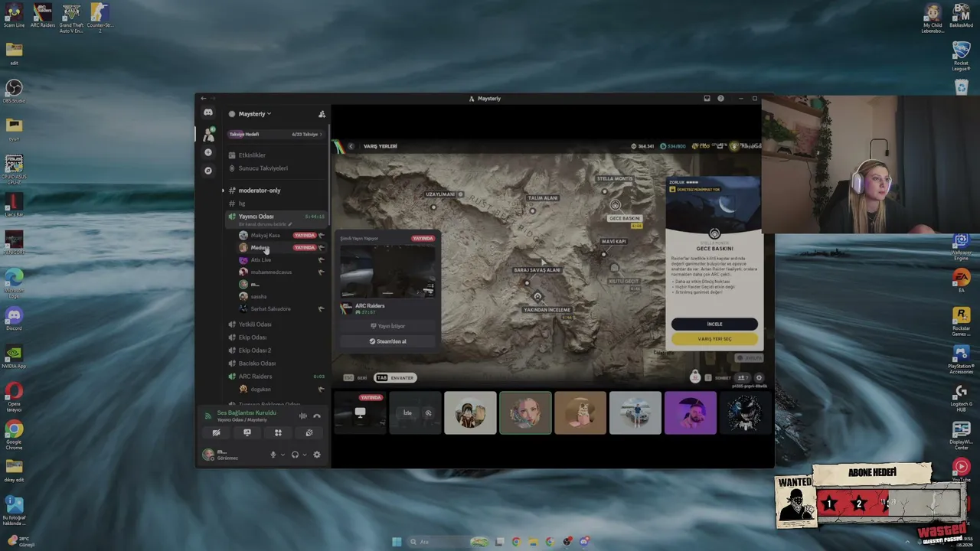Go back with the VARIŞ YERLERİ arrow
The width and height of the screenshot is (980, 551).
click(351, 146)
